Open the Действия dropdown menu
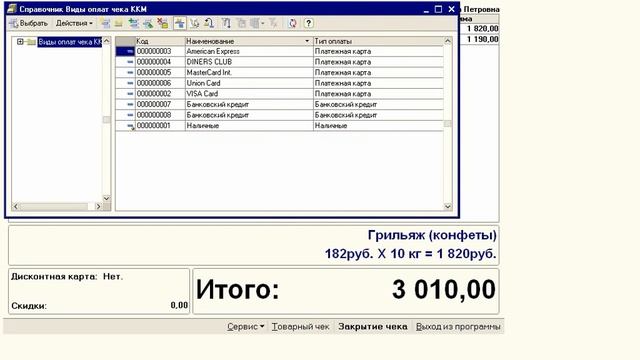The width and height of the screenshot is (640, 360). pos(74,23)
